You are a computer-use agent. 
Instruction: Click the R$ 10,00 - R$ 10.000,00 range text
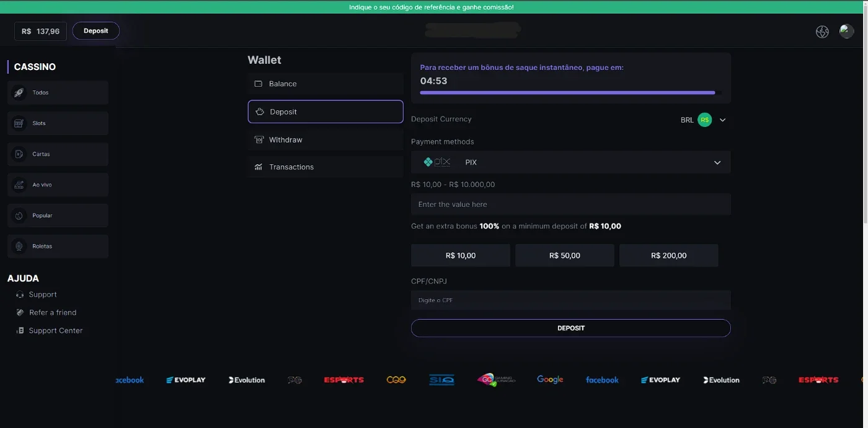pyautogui.click(x=453, y=185)
